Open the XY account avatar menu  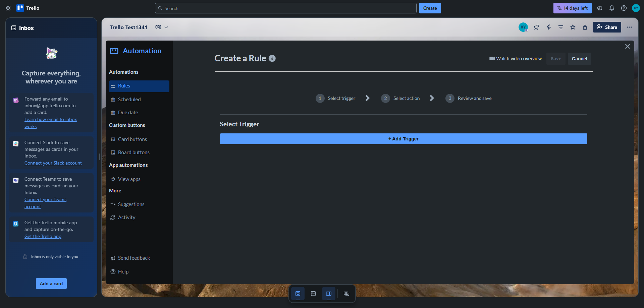(x=636, y=8)
